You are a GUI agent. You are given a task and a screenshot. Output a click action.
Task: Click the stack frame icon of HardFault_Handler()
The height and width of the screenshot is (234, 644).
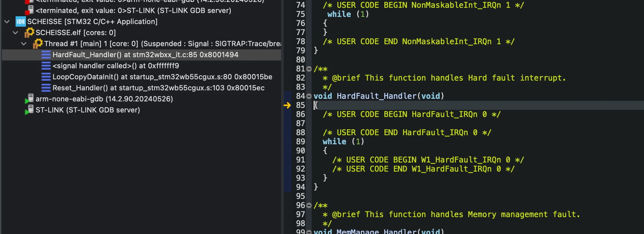[x=46, y=55]
